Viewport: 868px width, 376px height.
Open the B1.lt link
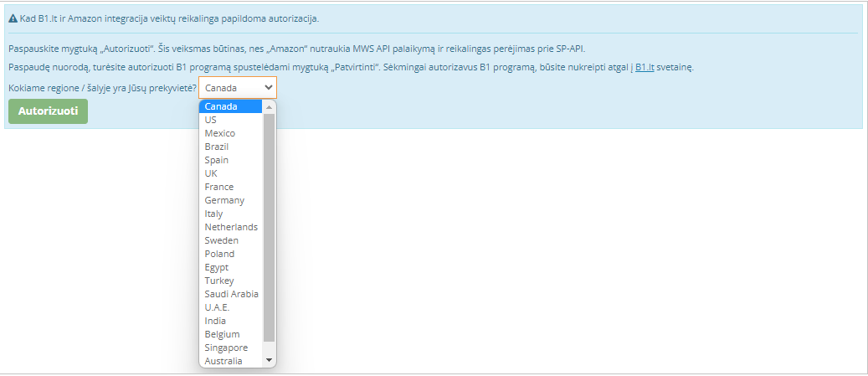pyautogui.click(x=643, y=67)
